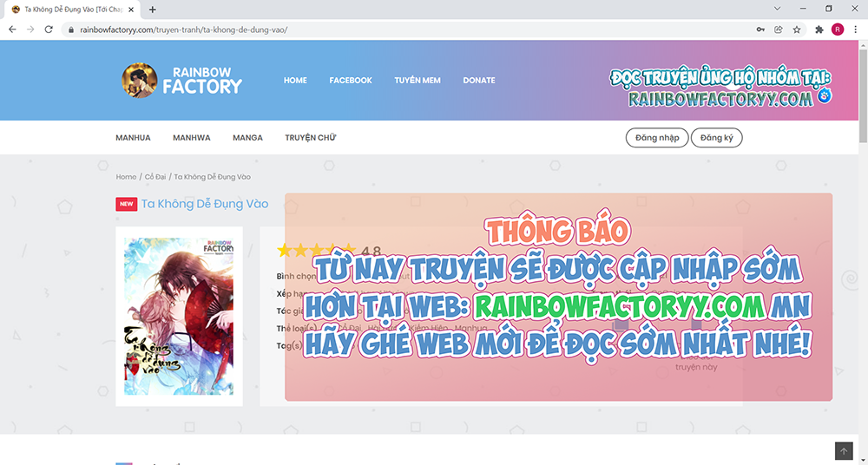Open the profile R avatar menu
Screen dimensions: 868x465
838,29
